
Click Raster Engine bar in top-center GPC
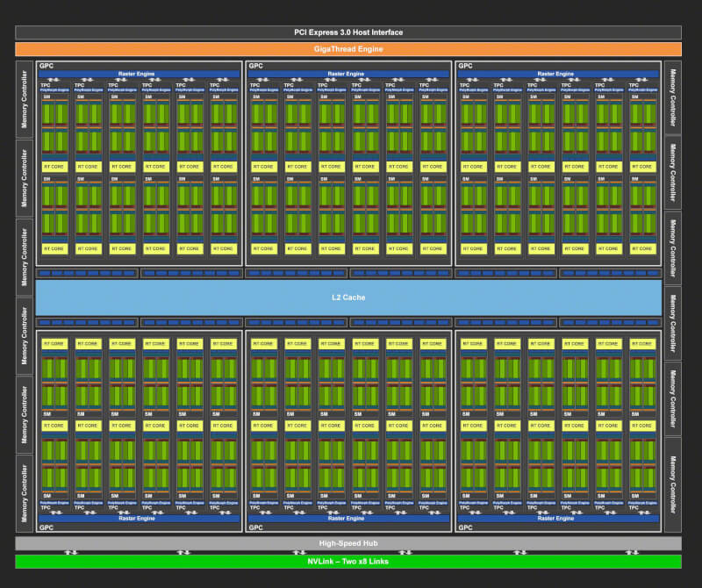pyautogui.click(x=348, y=74)
